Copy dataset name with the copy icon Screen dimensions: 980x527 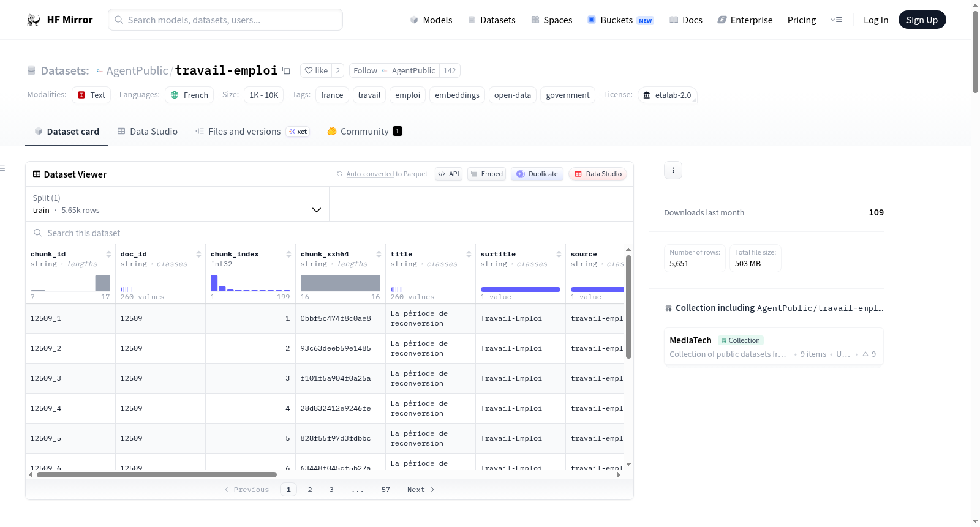(x=286, y=70)
